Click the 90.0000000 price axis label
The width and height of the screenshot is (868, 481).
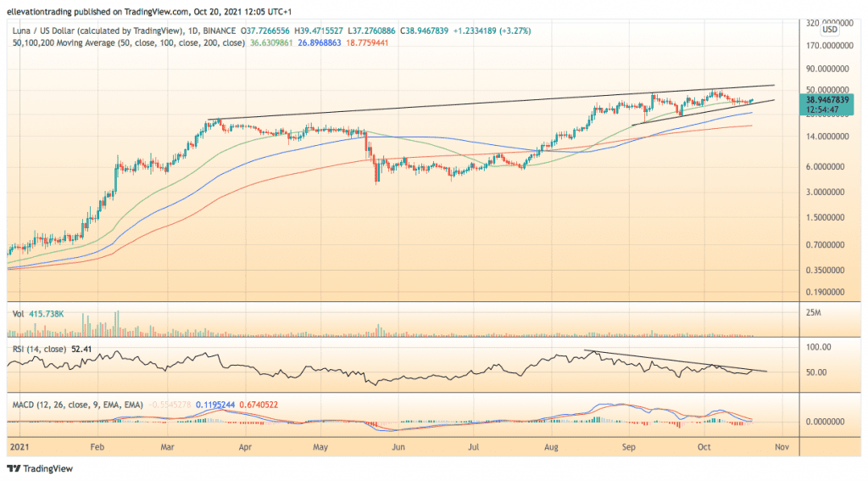pyautogui.click(x=827, y=70)
